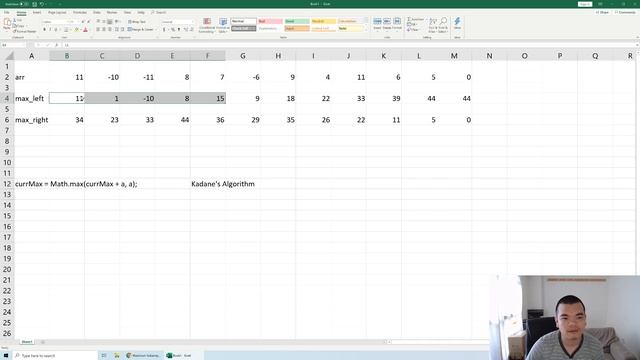Click the Undo icon

pyautogui.click(x=41, y=4)
